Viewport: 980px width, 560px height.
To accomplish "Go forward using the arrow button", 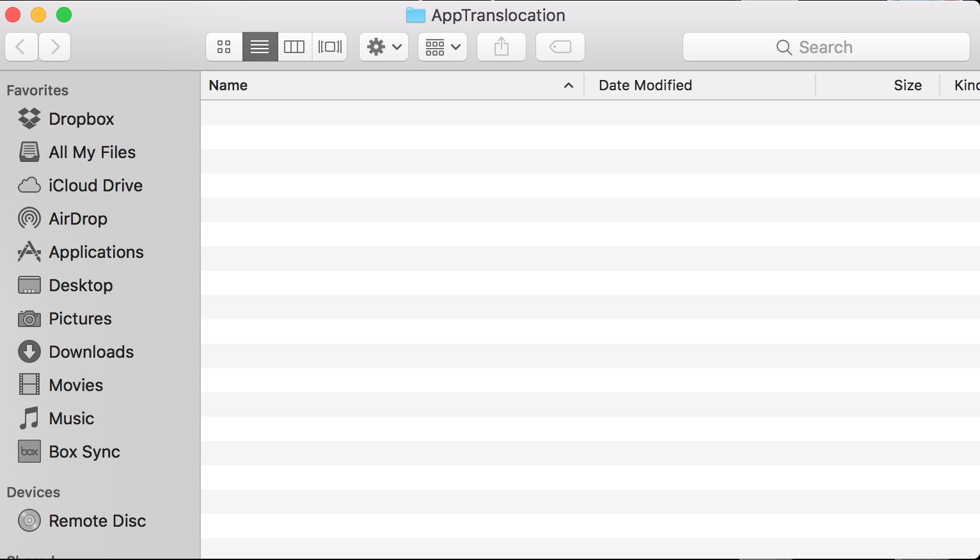I will tap(55, 47).
